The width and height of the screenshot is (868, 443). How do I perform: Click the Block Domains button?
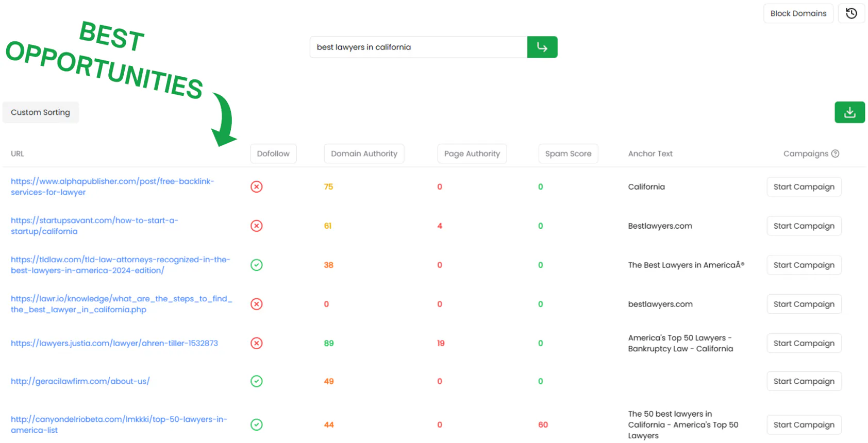pos(798,13)
